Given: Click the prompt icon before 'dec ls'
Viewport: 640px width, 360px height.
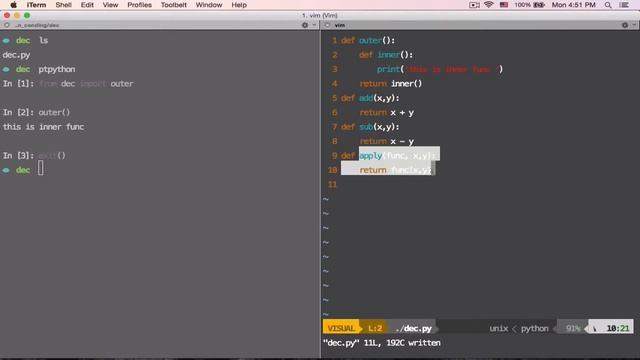Looking at the screenshot, I should (x=6, y=40).
